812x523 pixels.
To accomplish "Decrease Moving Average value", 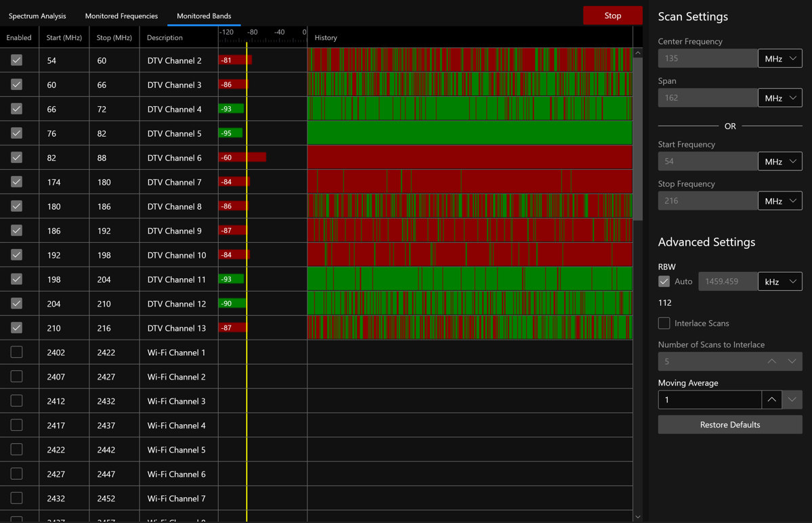I will click(x=792, y=399).
